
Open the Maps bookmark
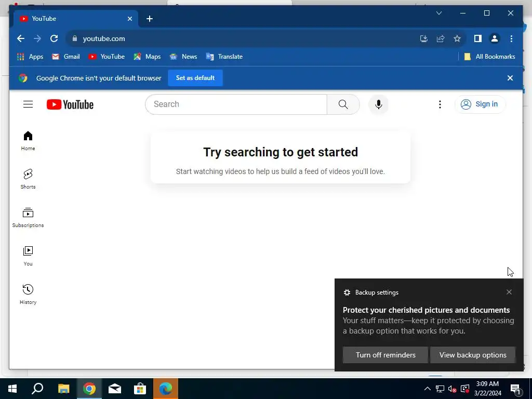point(147,57)
